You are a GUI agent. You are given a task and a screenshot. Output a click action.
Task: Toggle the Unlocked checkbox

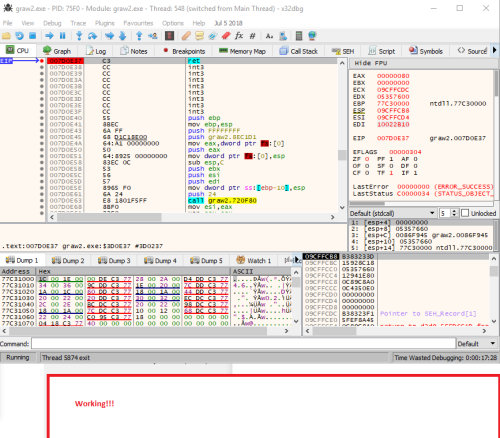tap(465, 213)
